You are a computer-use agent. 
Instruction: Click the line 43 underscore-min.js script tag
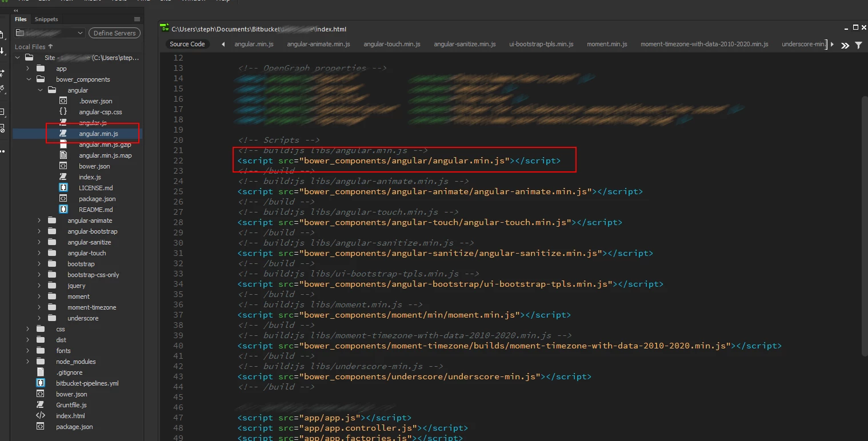click(414, 376)
